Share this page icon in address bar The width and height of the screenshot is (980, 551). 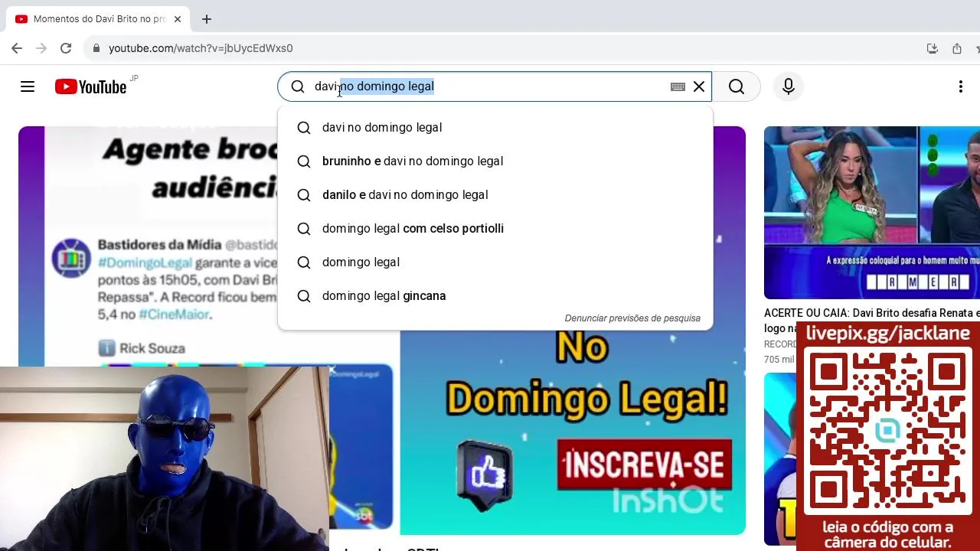pyautogui.click(x=957, y=48)
